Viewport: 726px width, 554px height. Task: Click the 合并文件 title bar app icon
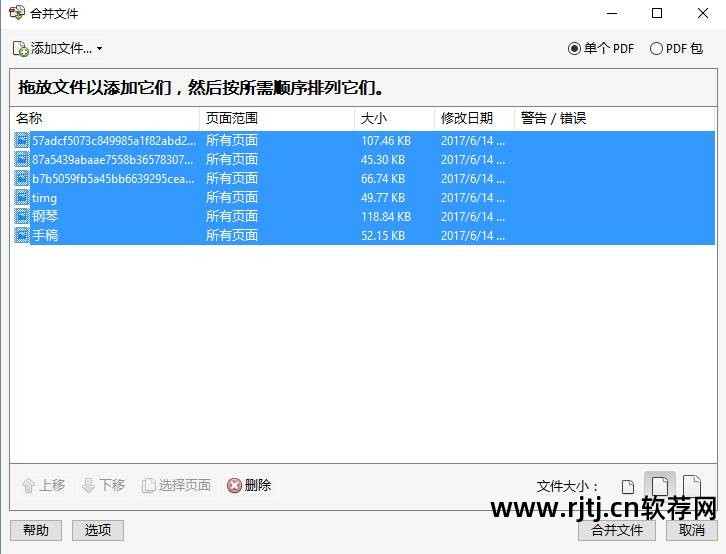point(17,13)
